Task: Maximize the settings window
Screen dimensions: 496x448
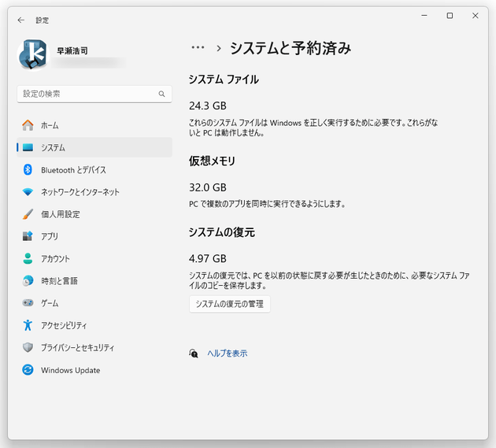Action: coord(450,16)
